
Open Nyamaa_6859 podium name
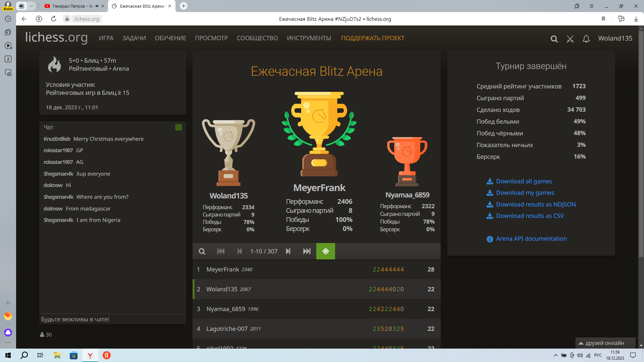[407, 195]
